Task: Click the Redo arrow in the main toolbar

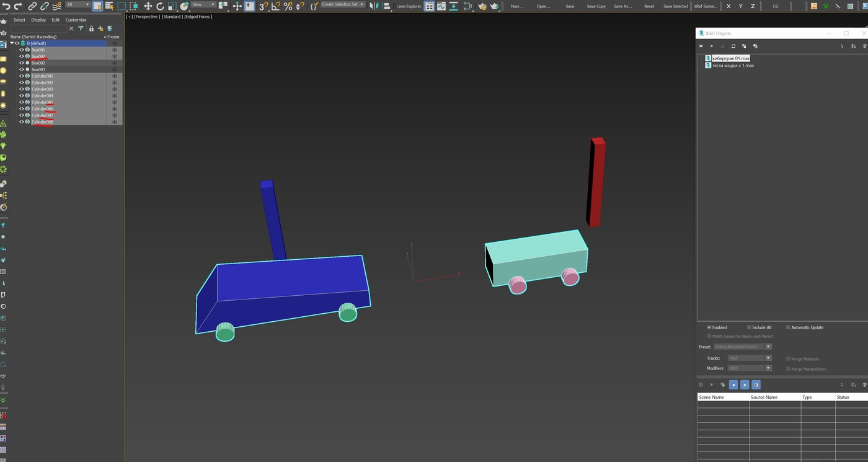Action: [17, 6]
